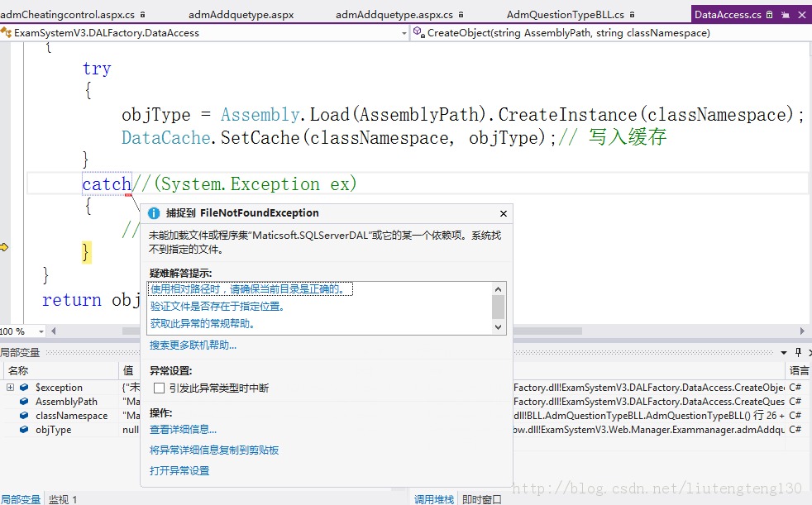This screenshot has width=812, height=505.
Task: Click the troubleshooting tips scrollbar down arrow
Action: click(x=498, y=327)
